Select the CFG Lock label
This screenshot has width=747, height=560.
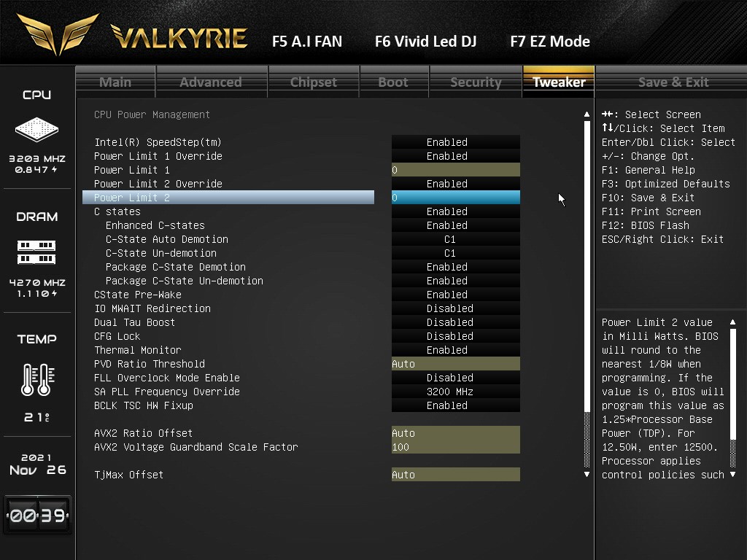tap(117, 335)
